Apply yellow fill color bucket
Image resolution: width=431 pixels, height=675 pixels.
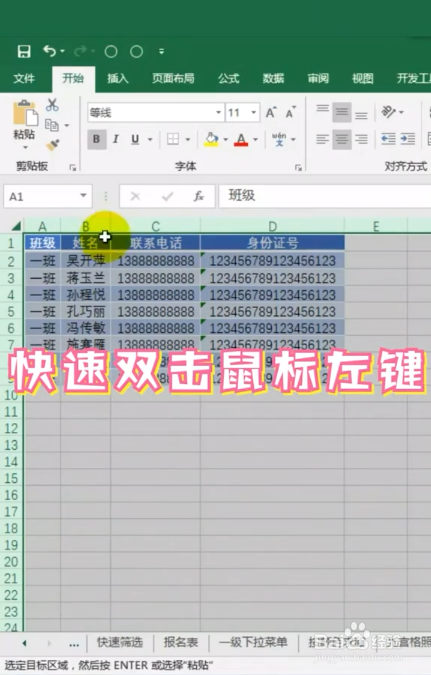coord(211,139)
